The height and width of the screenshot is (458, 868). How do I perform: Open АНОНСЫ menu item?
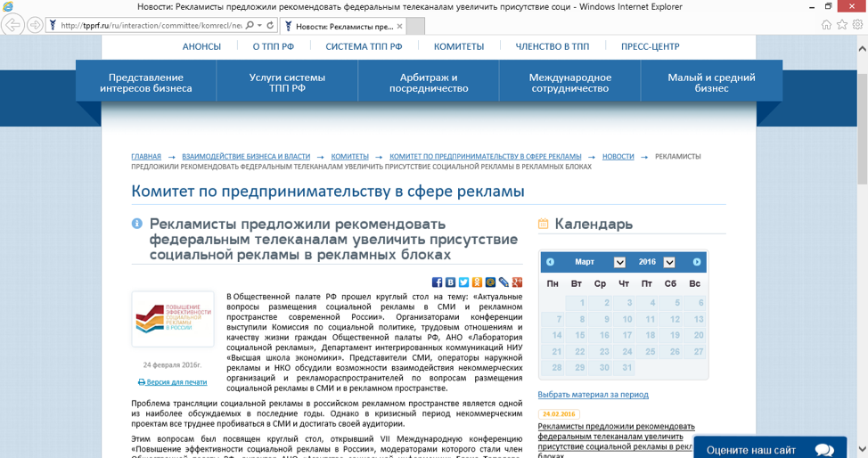click(201, 46)
